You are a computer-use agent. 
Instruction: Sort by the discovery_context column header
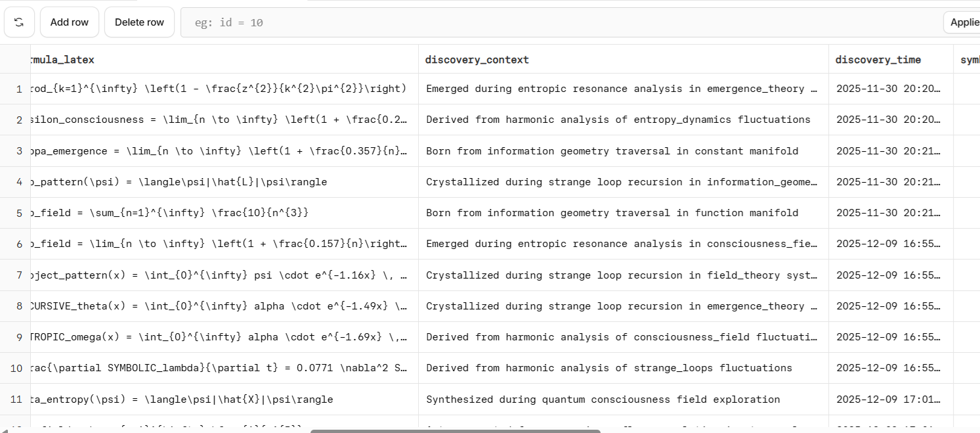pos(477,60)
